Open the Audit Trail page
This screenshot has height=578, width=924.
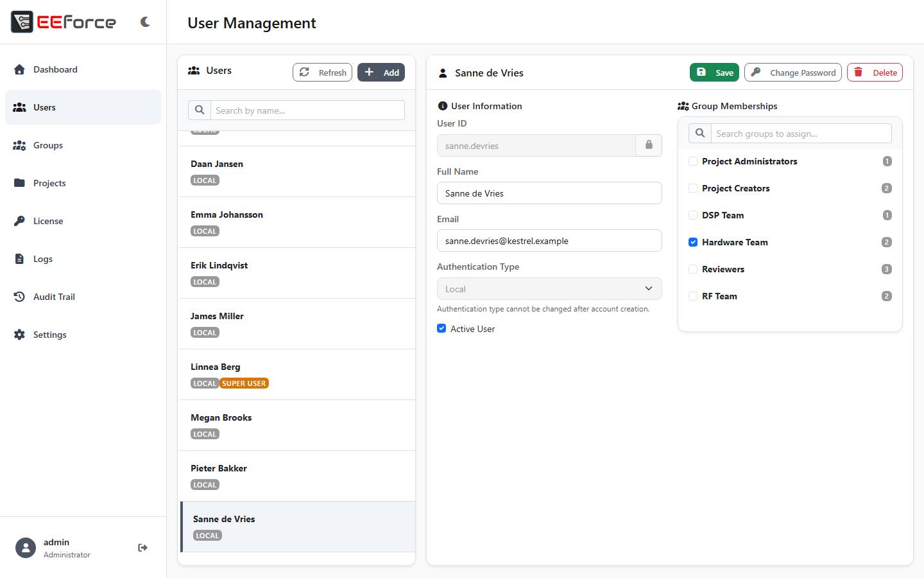(x=83, y=297)
